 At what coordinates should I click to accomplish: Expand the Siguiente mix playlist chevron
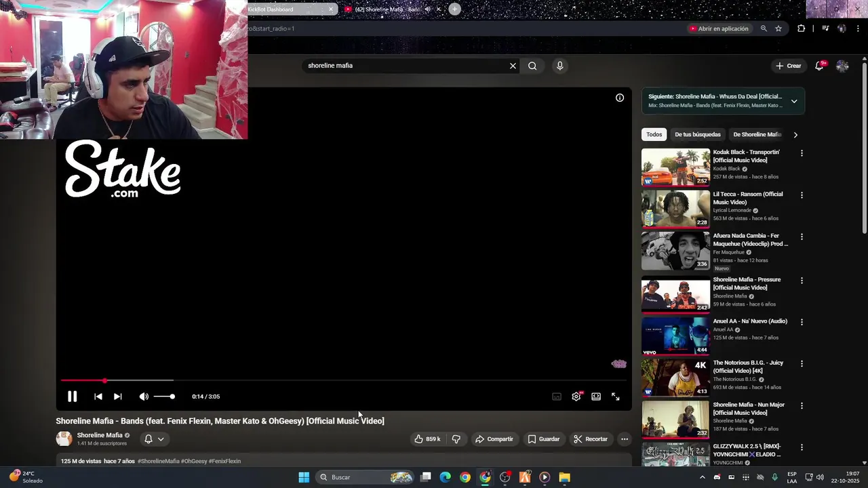(794, 101)
